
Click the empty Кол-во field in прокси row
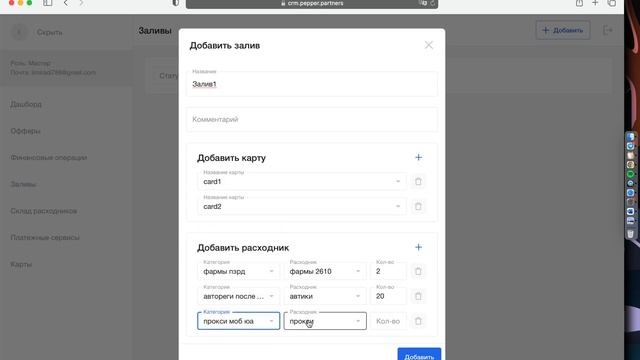coord(388,321)
